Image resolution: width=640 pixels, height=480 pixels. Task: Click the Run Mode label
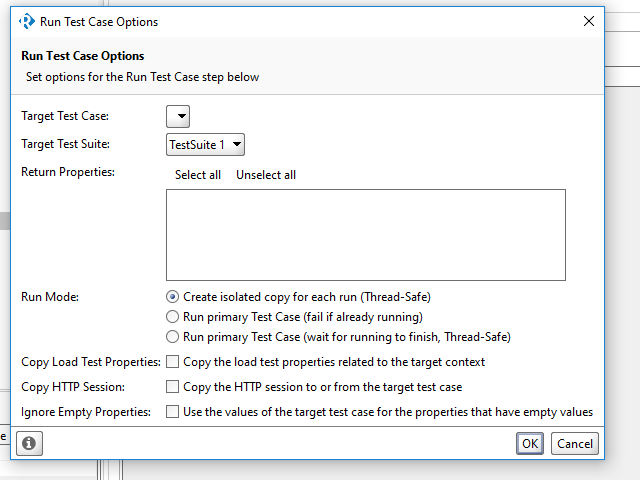(x=51, y=297)
